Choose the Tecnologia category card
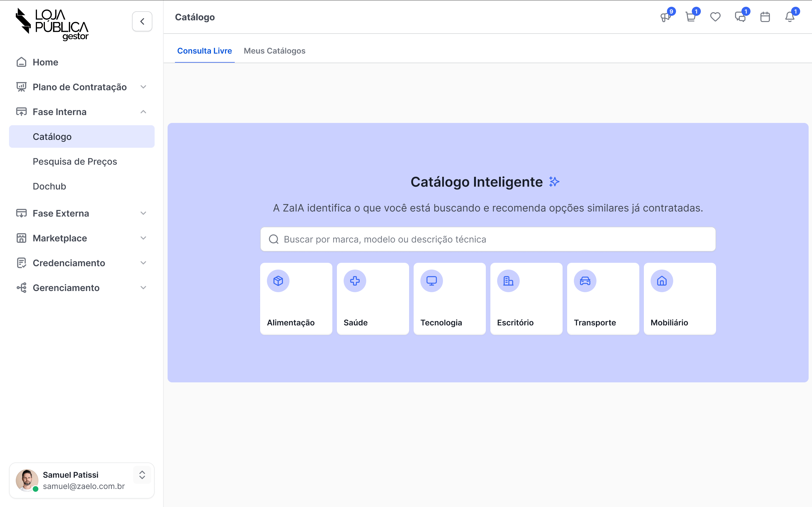Screen dimensions: 812x507 pos(449,298)
